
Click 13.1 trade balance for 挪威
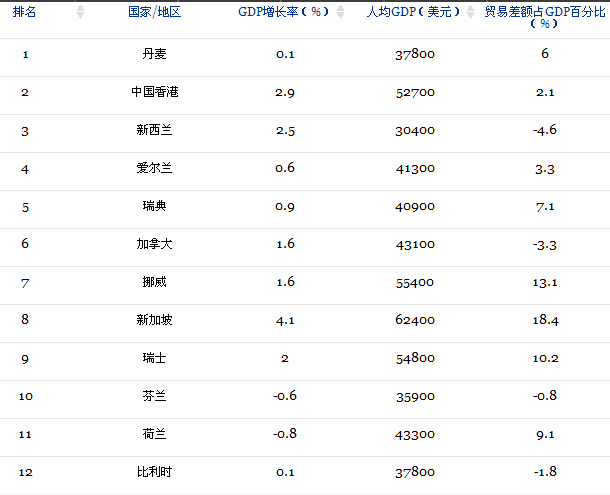click(545, 282)
